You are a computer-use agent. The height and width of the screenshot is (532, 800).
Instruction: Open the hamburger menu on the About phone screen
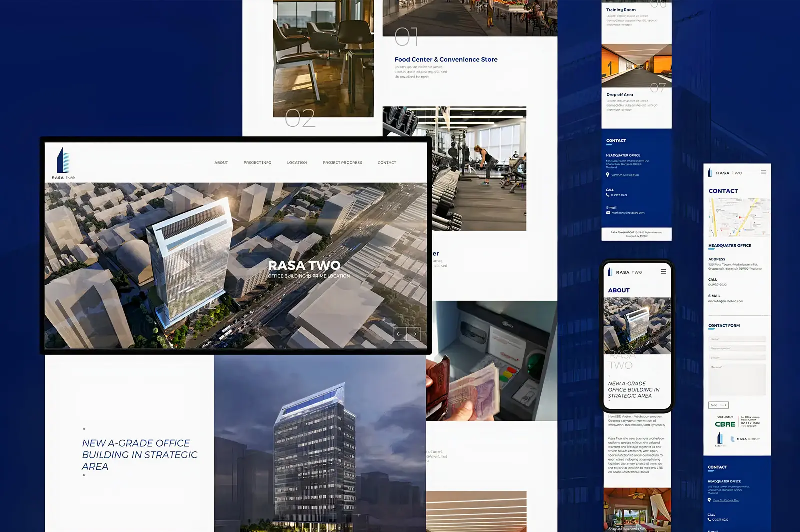(x=663, y=272)
